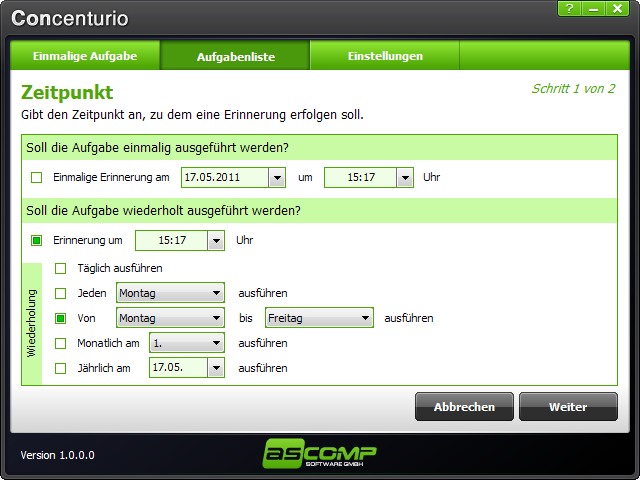Click into the Jährlich am 17.05. field
This screenshot has height=480, width=640.
179,368
